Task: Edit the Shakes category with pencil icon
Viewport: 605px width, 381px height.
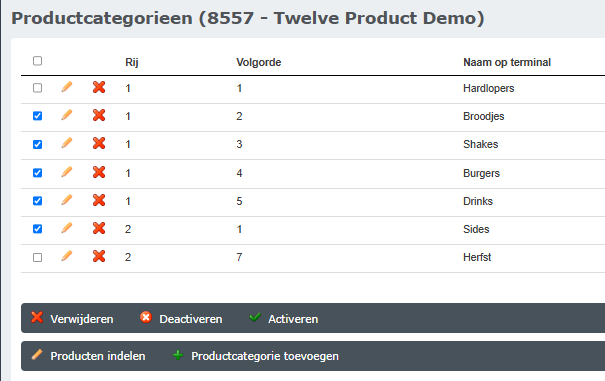Action: [x=67, y=144]
